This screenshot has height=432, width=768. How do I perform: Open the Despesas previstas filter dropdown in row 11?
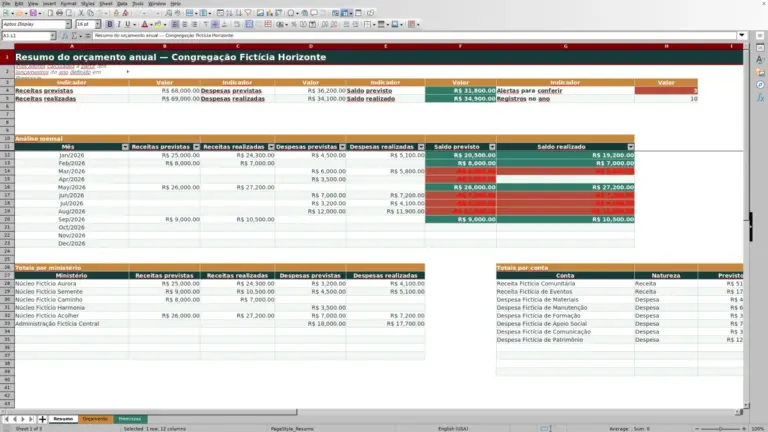pyautogui.click(x=342, y=147)
